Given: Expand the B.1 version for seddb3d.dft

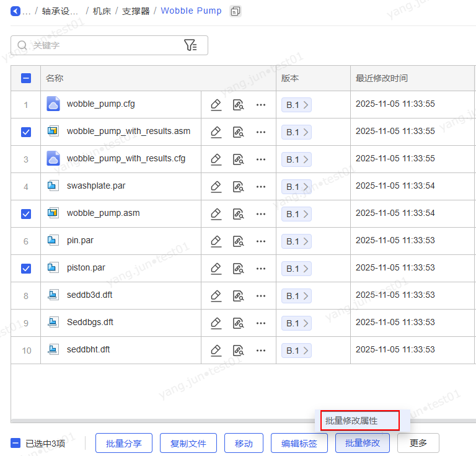Looking at the screenshot, I should pyautogui.click(x=296, y=296).
